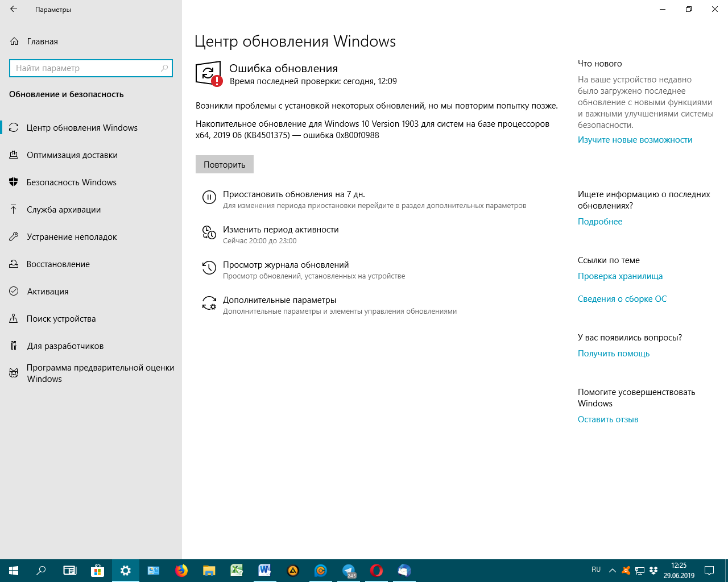Open Firefox from the taskbar

[181, 571]
